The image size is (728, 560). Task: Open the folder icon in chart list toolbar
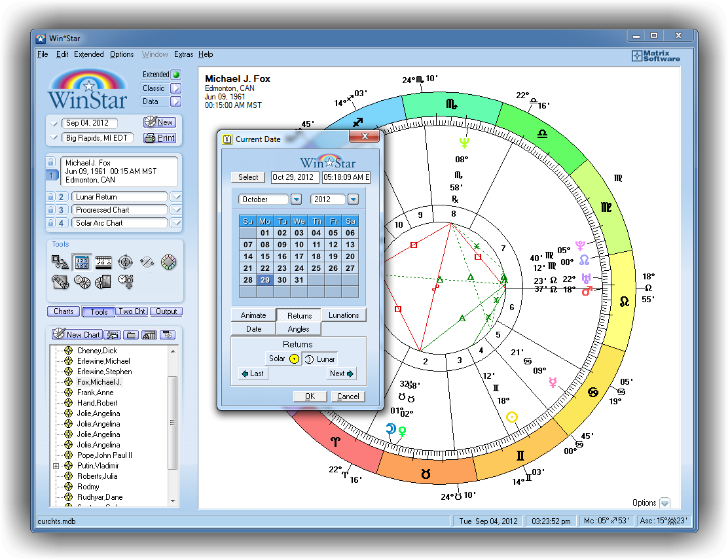click(131, 335)
